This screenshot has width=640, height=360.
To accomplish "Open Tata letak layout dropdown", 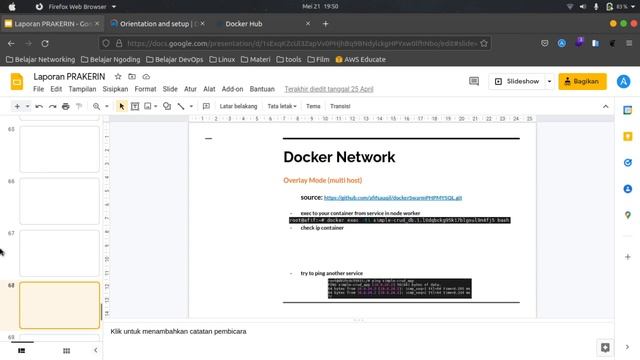I will (282, 106).
